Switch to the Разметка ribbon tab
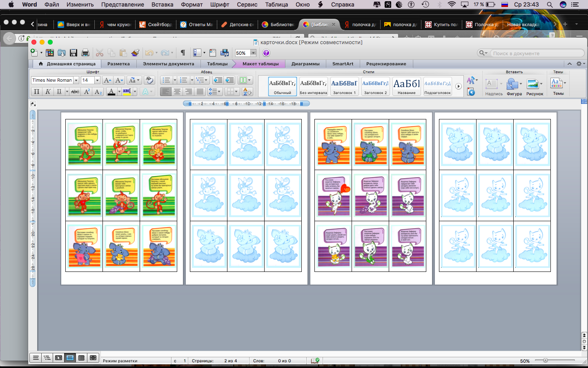Viewport: 588px width, 368px height. (x=118, y=64)
